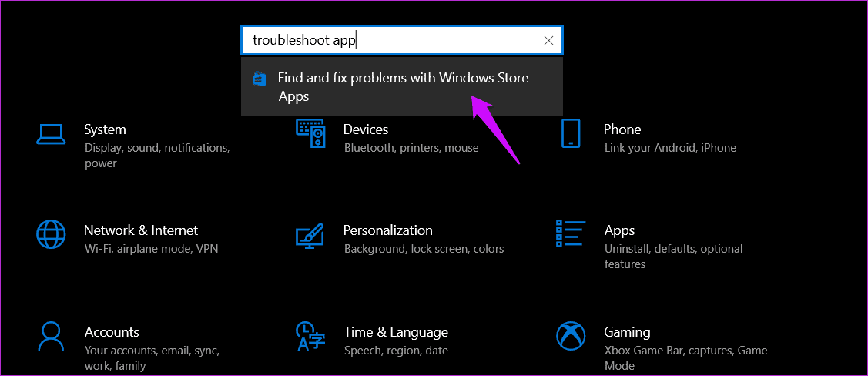Viewport: 868px width, 376px height.
Task: Click the Accounts person icon
Action: 52,336
